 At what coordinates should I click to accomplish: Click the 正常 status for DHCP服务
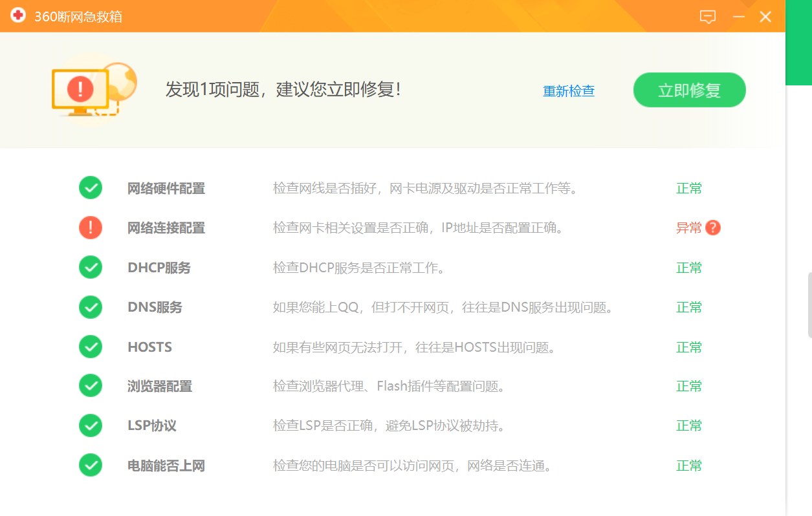coord(689,268)
